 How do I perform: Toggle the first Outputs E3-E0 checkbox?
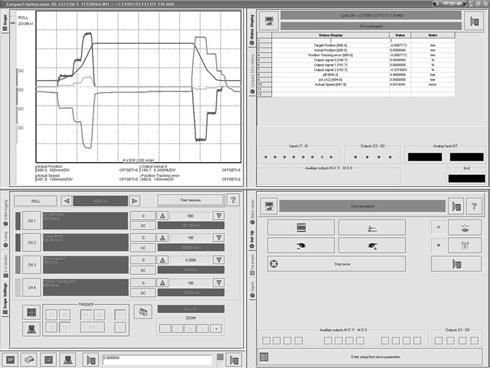pyautogui.click(x=439, y=341)
